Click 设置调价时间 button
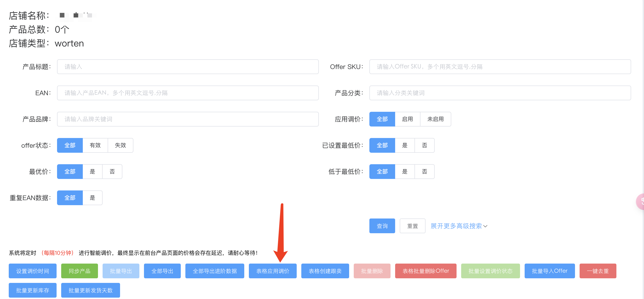This screenshot has width=644, height=299. (32, 271)
